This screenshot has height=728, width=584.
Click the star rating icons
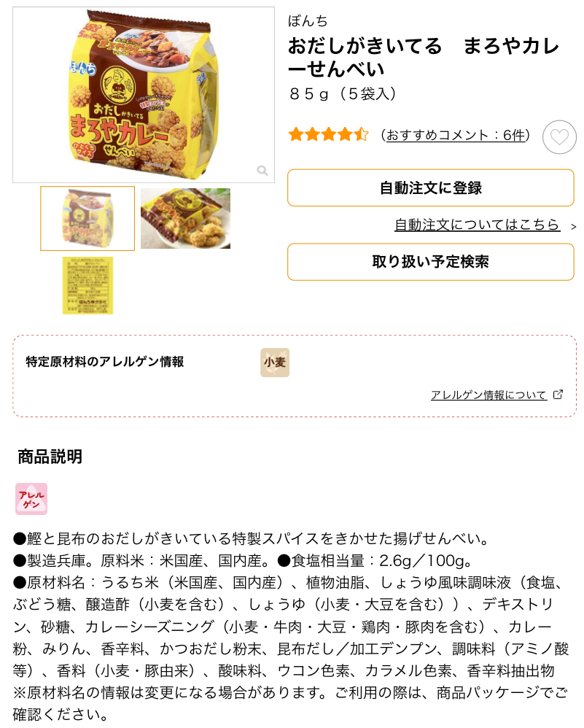328,135
